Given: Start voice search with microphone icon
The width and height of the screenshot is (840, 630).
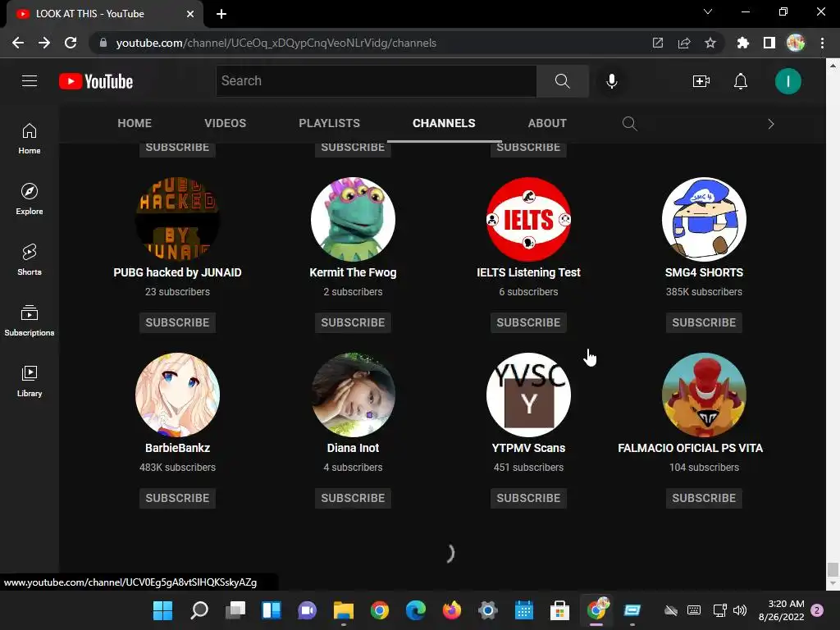Looking at the screenshot, I should [611, 81].
